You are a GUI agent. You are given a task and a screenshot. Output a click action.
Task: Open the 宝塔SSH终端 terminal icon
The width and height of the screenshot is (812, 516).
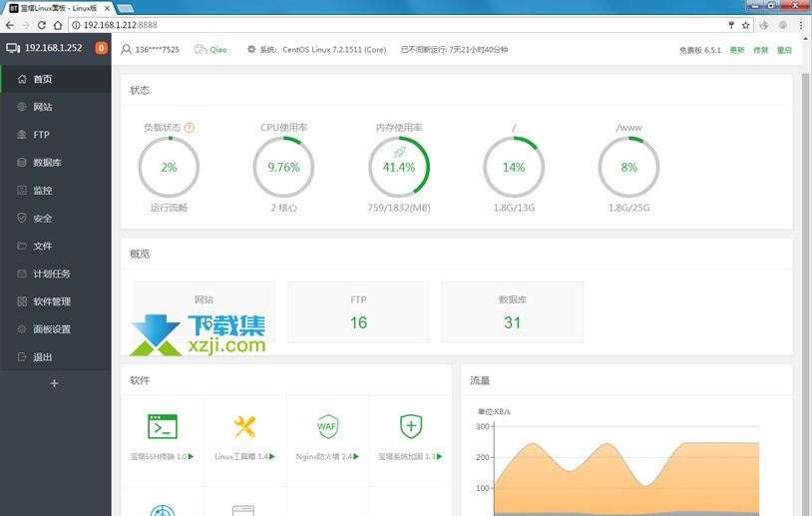pyautogui.click(x=163, y=427)
